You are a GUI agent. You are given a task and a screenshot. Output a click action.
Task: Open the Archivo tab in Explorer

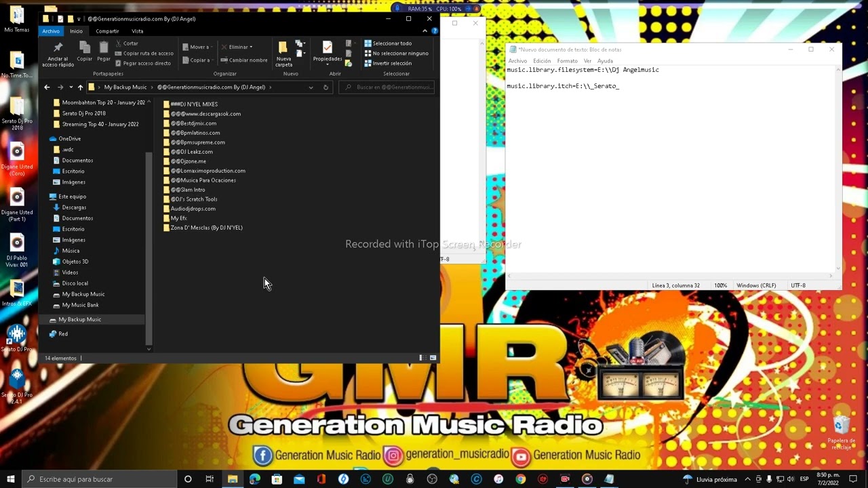point(51,31)
